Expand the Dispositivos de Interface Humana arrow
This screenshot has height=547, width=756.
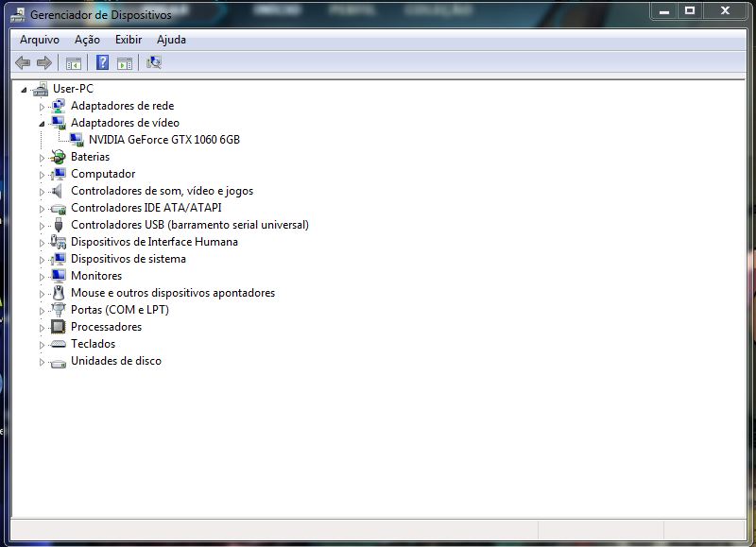42,243
